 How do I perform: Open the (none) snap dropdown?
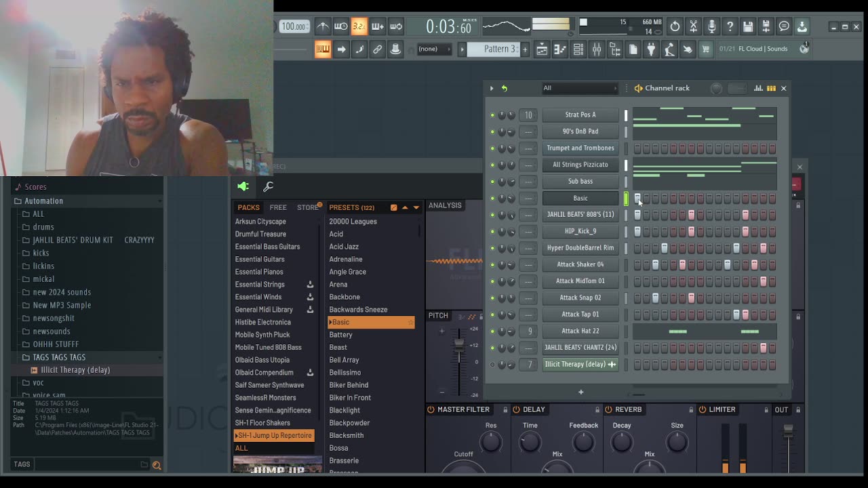tap(434, 49)
